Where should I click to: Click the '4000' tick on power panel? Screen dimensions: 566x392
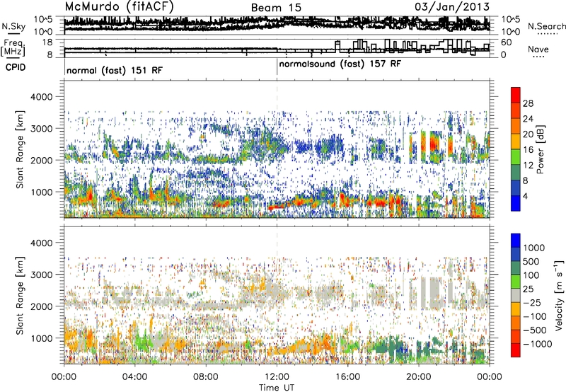click(x=41, y=97)
